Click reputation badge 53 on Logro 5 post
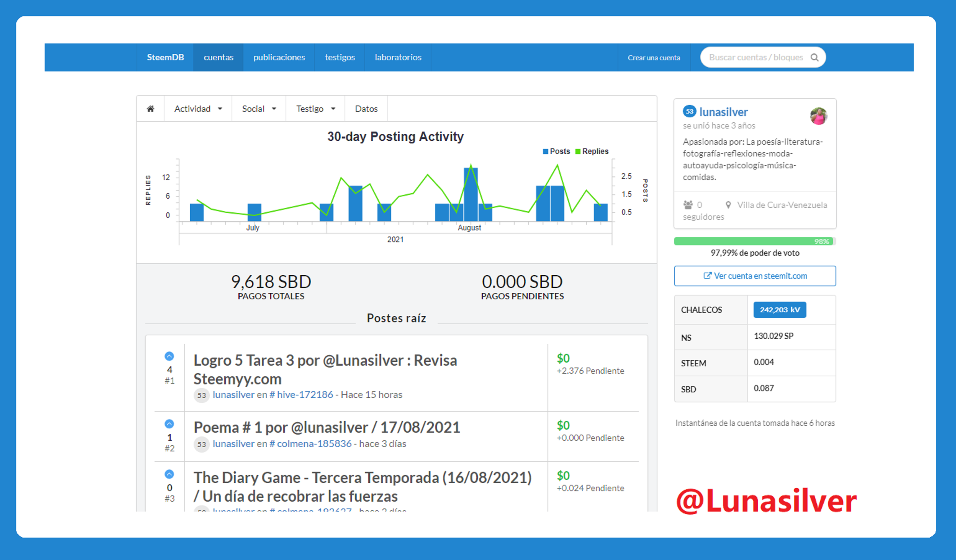Viewport: 956px width, 560px height. click(201, 395)
